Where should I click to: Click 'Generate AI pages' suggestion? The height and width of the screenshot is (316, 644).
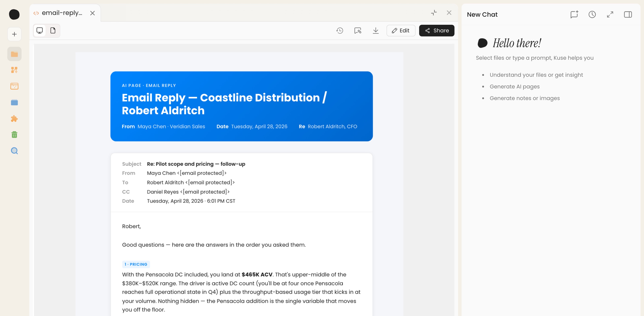click(515, 87)
